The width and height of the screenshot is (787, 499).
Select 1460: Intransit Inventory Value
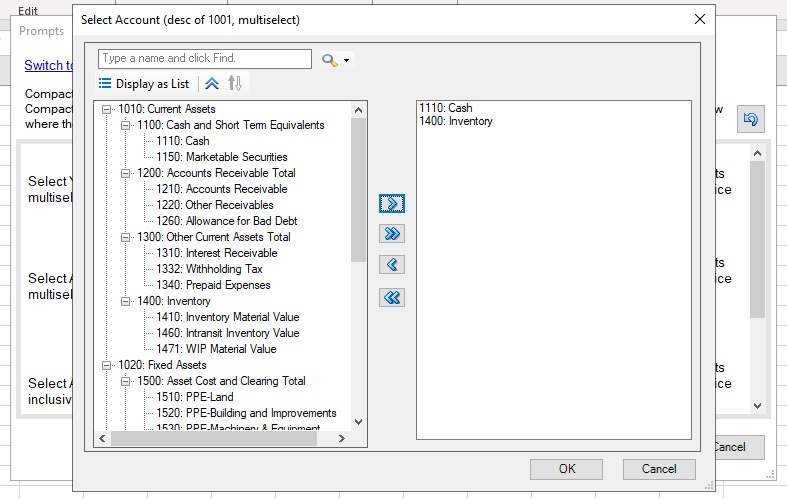click(227, 333)
